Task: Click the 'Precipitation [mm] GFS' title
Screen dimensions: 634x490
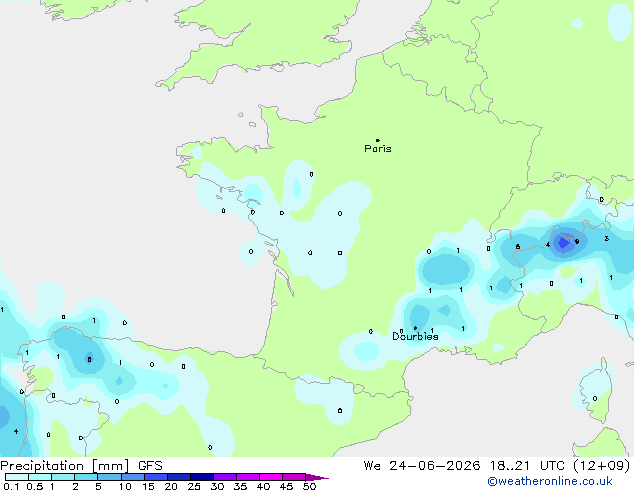Action: click(81, 466)
